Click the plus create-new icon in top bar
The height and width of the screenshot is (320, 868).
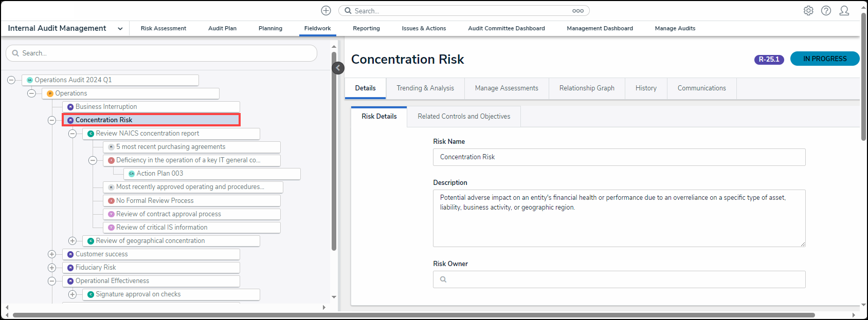tap(326, 11)
